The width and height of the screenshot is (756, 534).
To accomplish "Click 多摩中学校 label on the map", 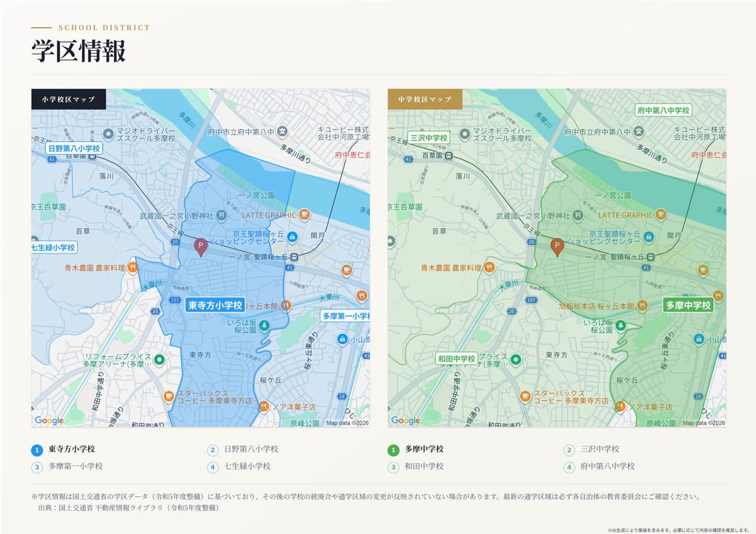I will 688,305.
